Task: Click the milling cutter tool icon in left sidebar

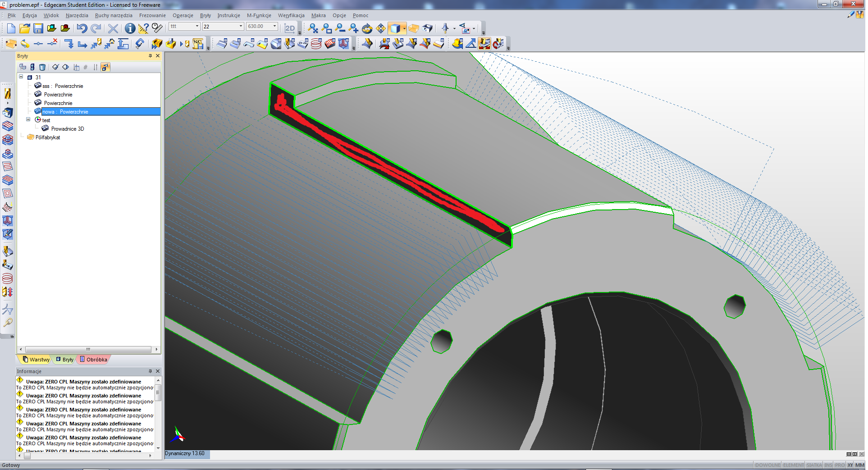Action: click(8, 93)
